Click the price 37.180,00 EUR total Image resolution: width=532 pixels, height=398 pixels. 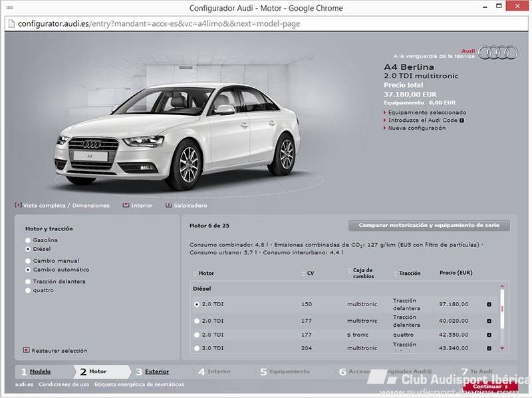(x=410, y=94)
